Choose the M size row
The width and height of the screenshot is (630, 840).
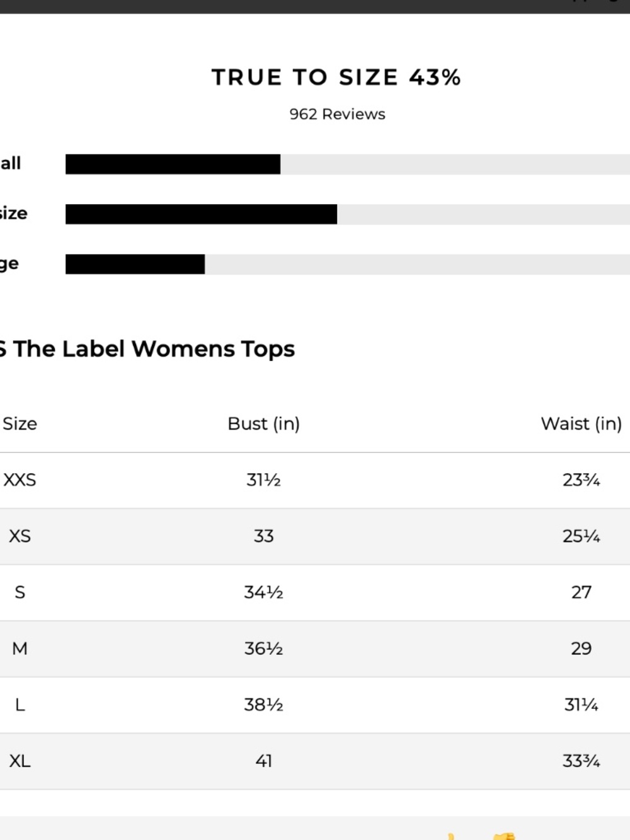(x=315, y=648)
